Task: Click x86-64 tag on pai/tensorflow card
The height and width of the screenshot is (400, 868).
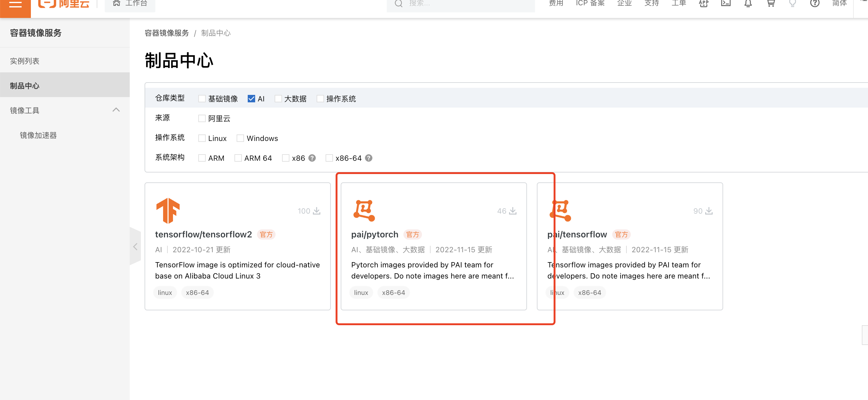Action: 590,292
